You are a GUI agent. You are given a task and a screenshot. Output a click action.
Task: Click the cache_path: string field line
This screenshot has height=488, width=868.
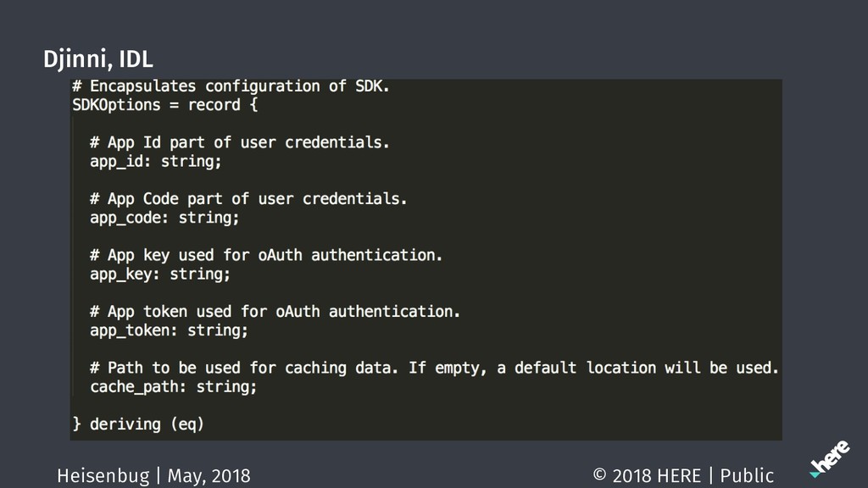coord(173,386)
